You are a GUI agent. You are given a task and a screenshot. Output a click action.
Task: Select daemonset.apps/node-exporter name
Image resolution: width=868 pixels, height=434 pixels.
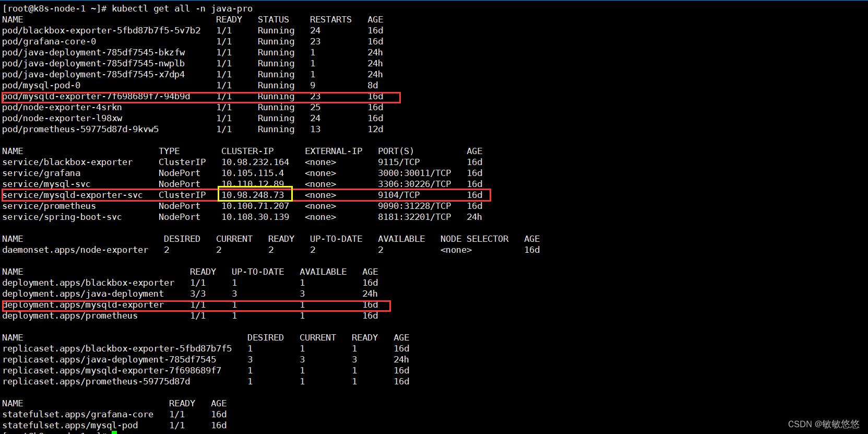coord(75,250)
